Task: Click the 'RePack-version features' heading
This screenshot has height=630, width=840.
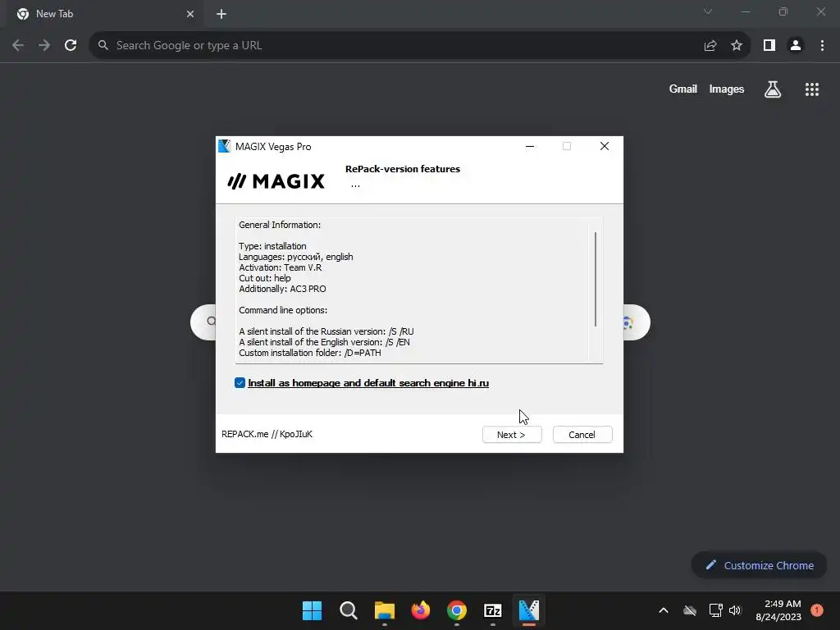Action: [x=403, y=169]
